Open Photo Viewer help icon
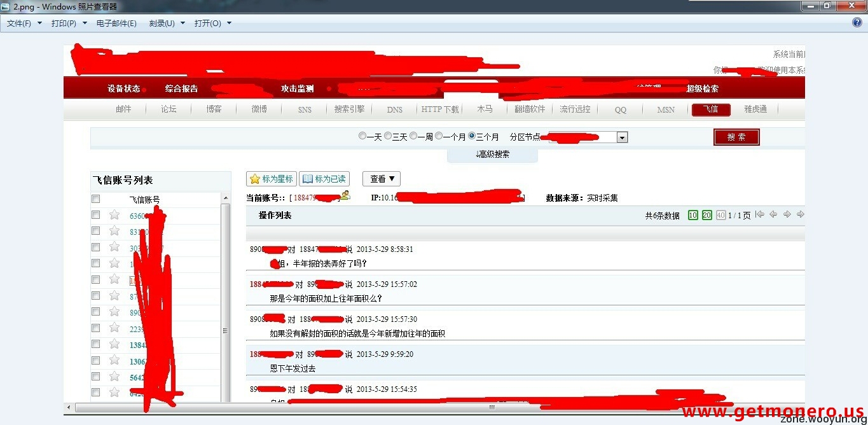 (x=857, y=23)
